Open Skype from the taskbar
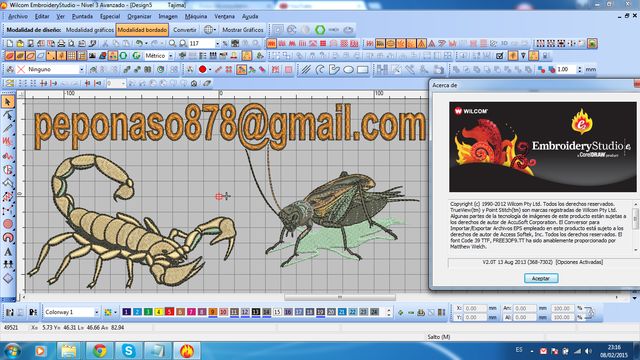 (x=129, y=351)
